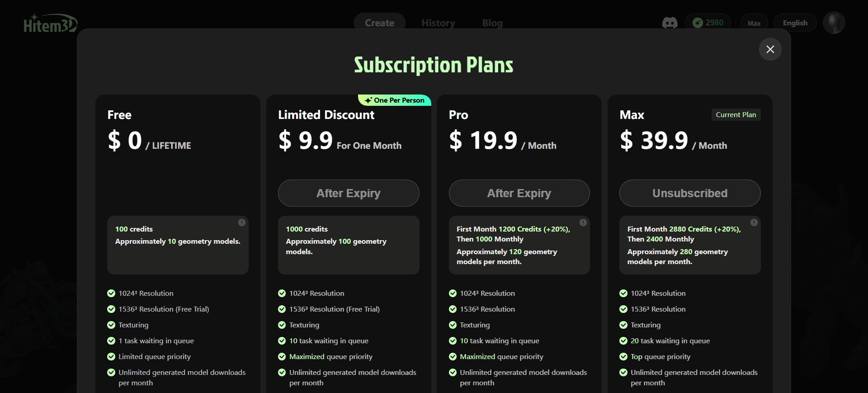Viewport: 868px width, 393px height.
Task: Open the user profile avatar
Action: tap(834, 23)
